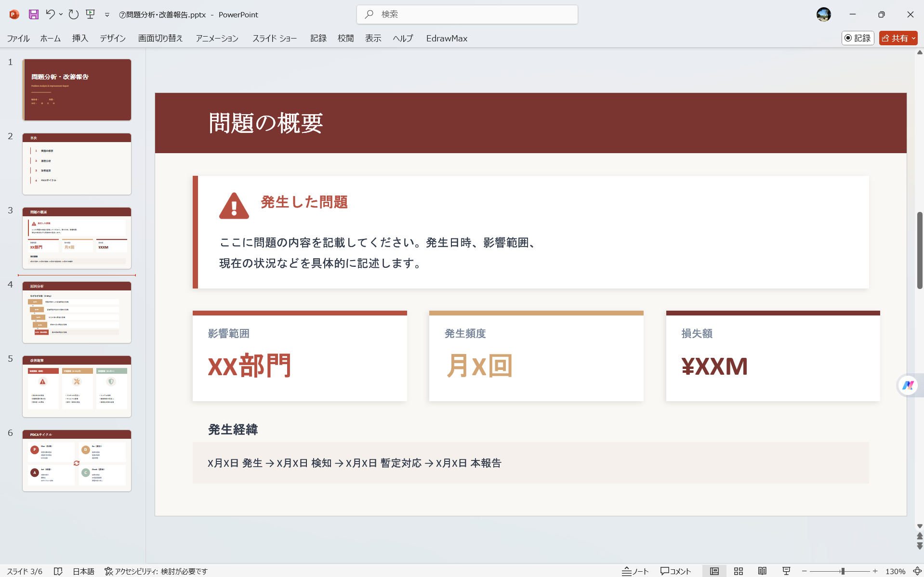
Task: Start slideshow from the Quick Access Toolbar
Action: point(90,14)
